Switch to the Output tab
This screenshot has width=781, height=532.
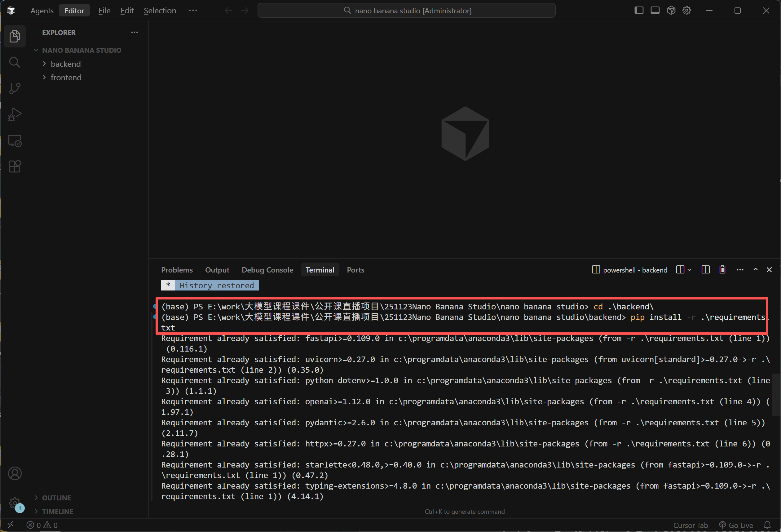pos(217,270)
